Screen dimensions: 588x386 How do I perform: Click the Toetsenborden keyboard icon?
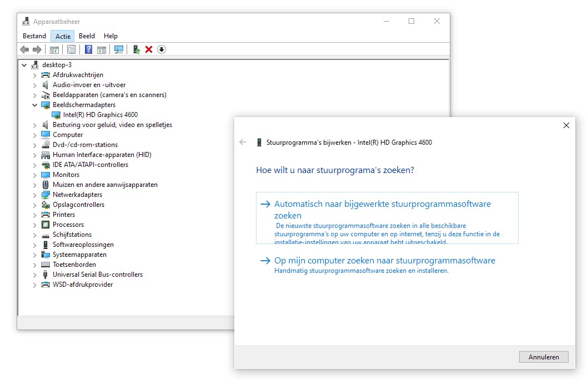tap(46, 265)
